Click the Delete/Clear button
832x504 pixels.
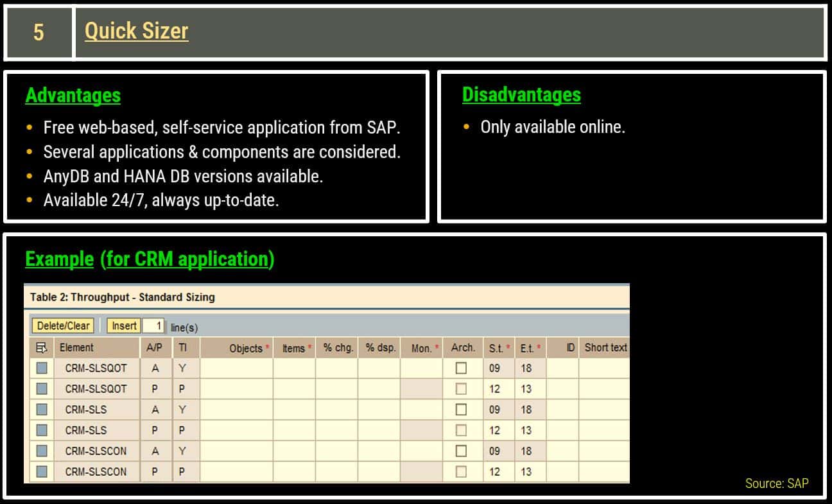(x=64, y=326)
